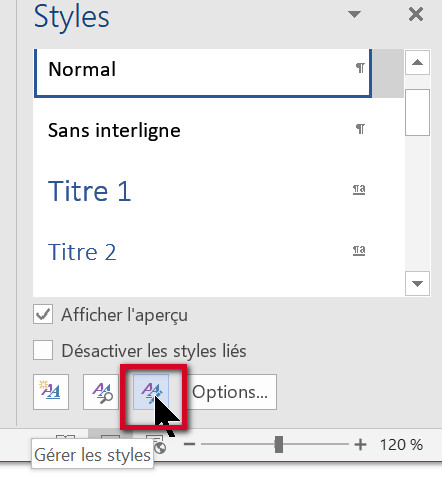Open the Styles pane options arrow
The width and height of the screenshot is (442, 478).
point(354,14)
